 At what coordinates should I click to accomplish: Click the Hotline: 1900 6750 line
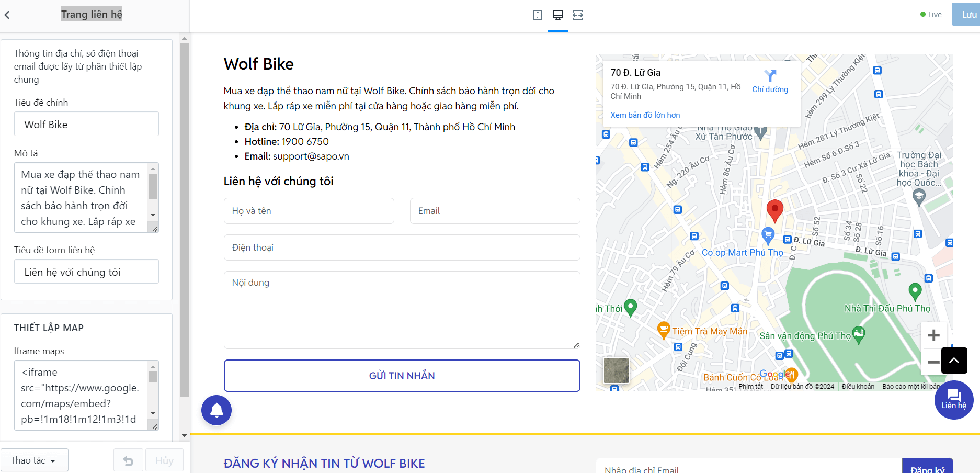pos(287,142)
